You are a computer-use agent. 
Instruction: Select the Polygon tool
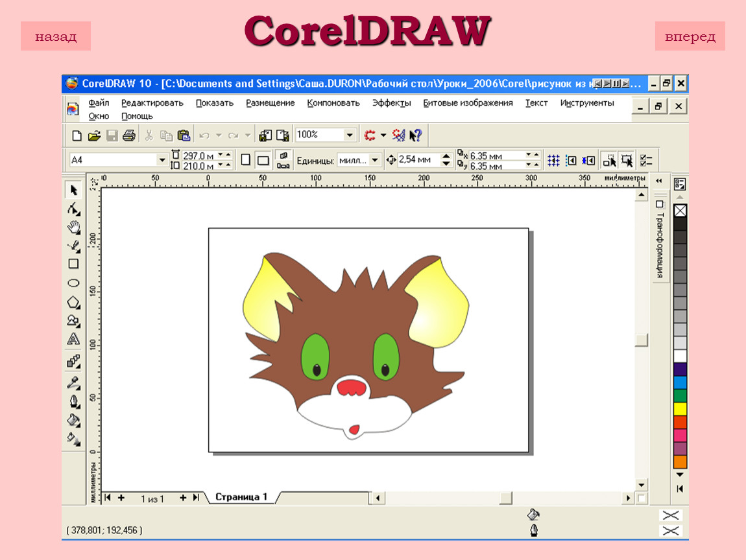(x=73, y=302)
